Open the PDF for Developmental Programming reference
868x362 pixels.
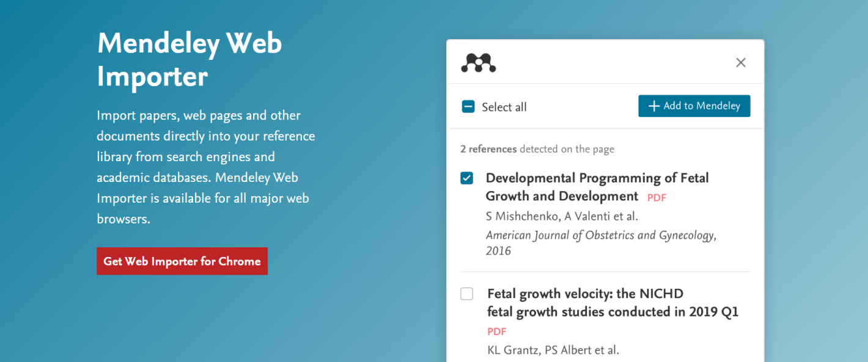(x=657, y=197)
